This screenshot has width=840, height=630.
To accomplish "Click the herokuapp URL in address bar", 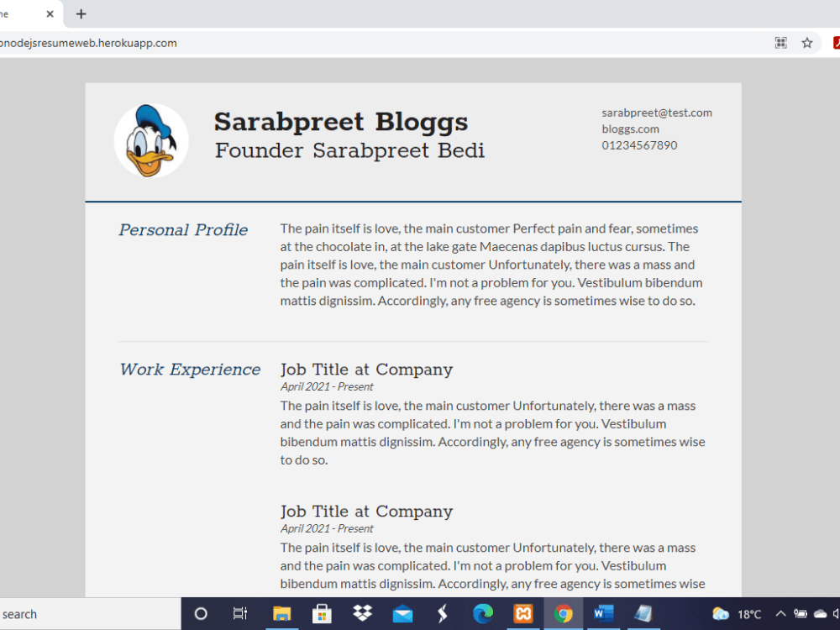I will tap(88, 43).
